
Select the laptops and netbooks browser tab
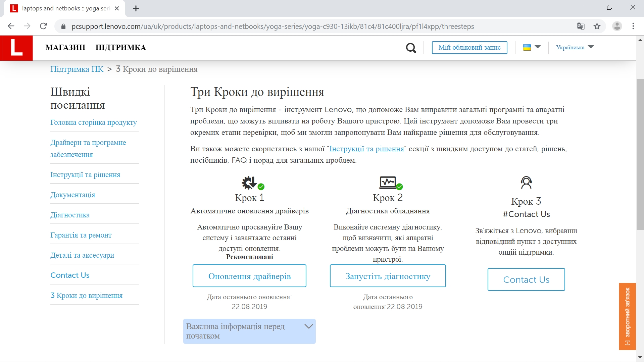click(64, 8)
